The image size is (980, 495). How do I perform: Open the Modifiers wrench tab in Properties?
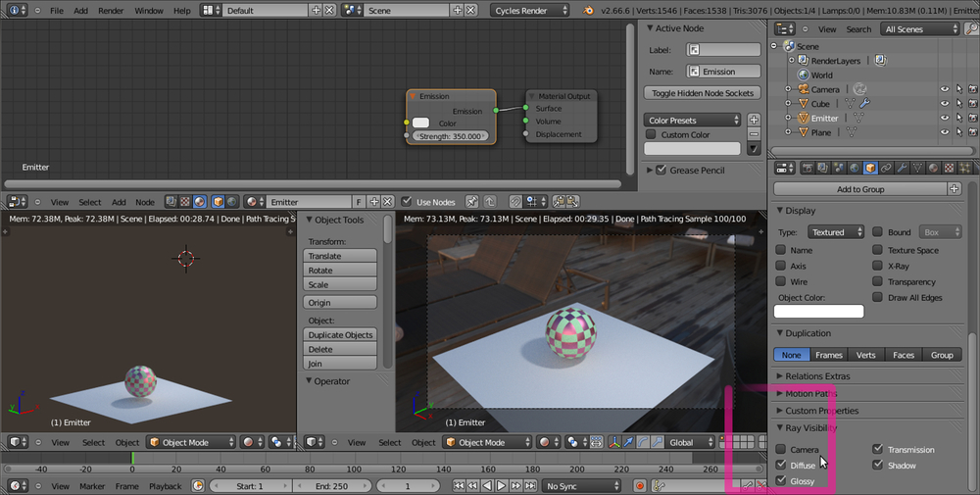click(x=903, y=168)
